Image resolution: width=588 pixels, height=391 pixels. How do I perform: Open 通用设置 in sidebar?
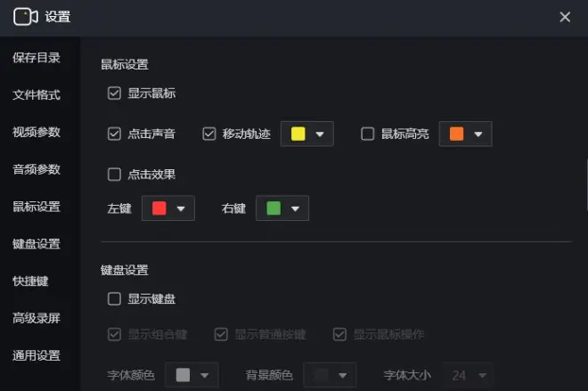[x=37, y=355]
